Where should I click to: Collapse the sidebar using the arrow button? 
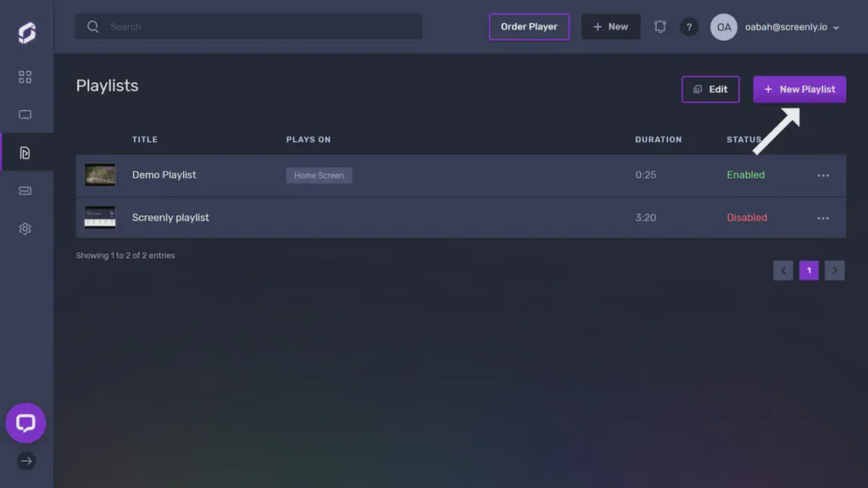[25, 461]
